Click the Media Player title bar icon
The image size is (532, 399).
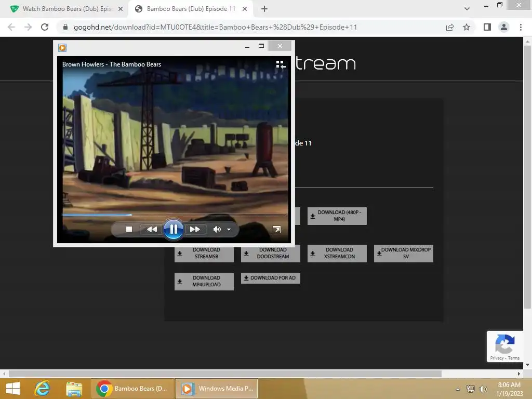[x=62, y=47]
